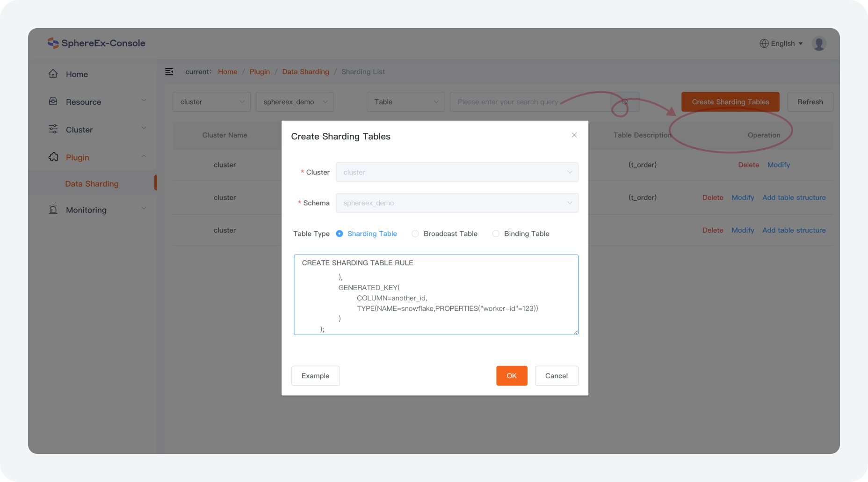Open the English language dropdown
This screenshot has width=868, height=482.
click(x=781, y=44)
